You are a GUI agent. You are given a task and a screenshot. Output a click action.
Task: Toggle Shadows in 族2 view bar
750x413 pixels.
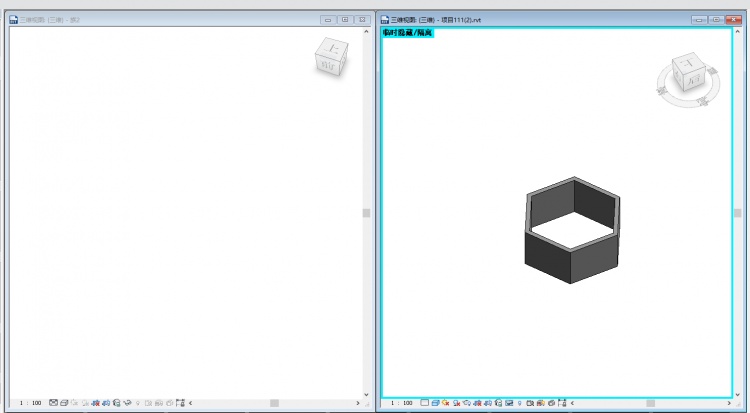tap(85, 403)
